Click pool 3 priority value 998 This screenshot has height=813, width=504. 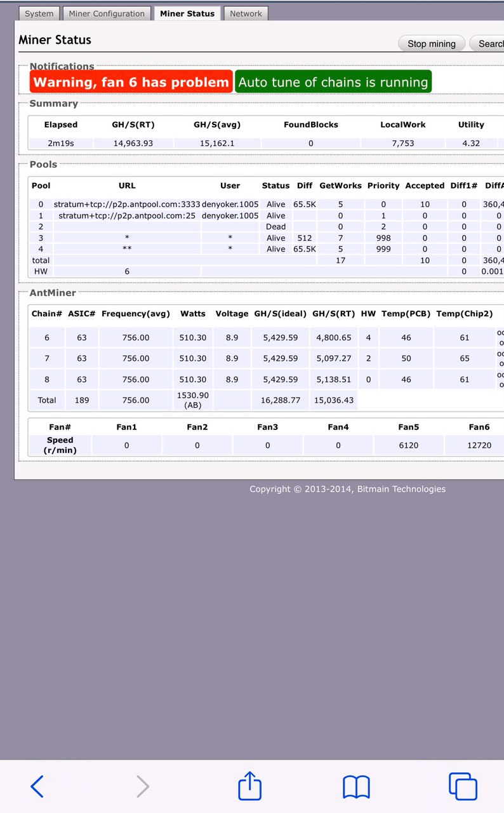[x=383, y=238]
